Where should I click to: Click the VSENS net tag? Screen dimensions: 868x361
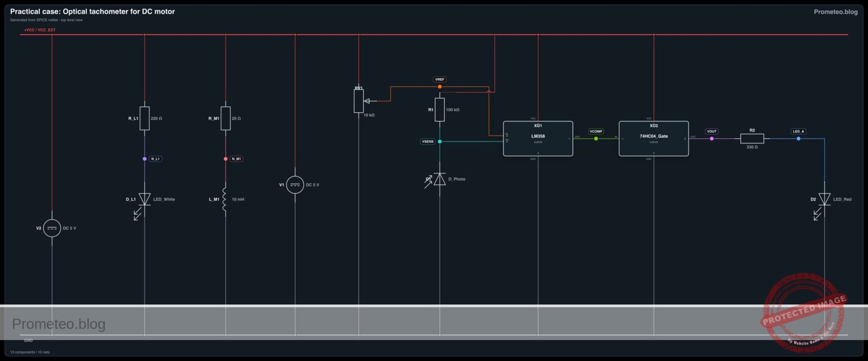[x=427, y=141]
